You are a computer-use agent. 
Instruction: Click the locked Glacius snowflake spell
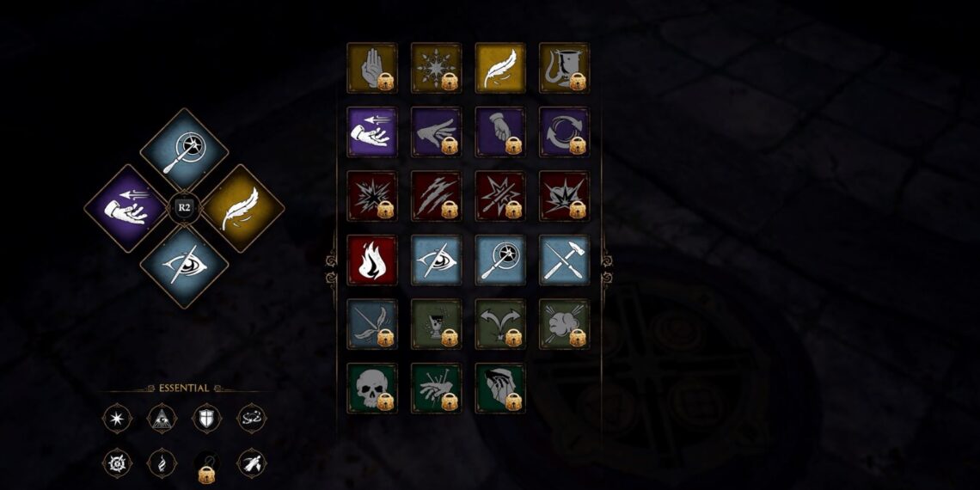pos(436,68)
